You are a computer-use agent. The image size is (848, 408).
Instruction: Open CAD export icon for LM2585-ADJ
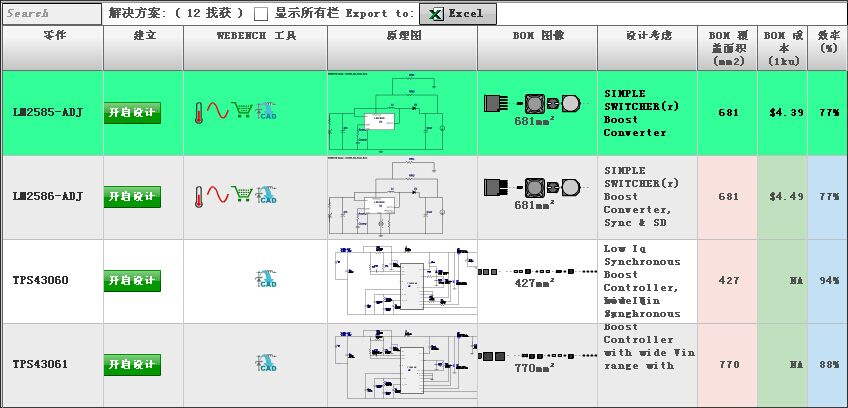pyautogui.click(x=266, y=111)
